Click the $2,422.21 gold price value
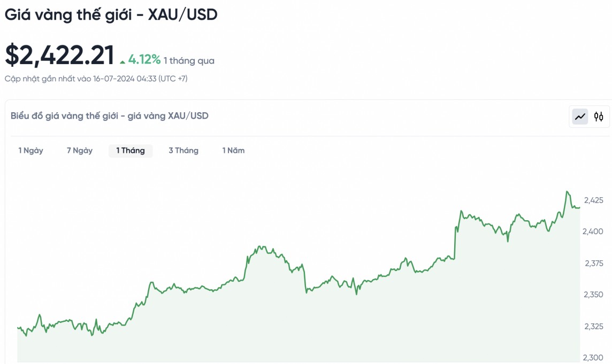 pos(60,56)
